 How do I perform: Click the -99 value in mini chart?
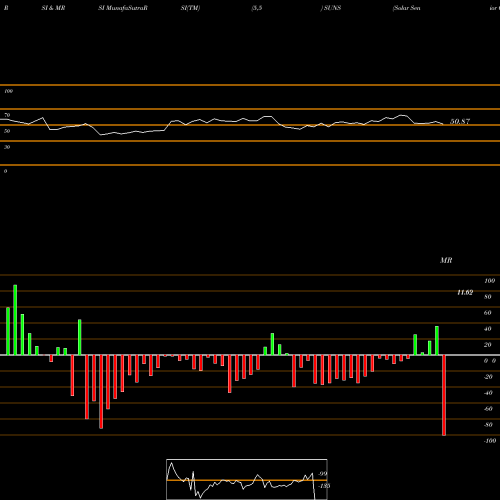point(322,474)
